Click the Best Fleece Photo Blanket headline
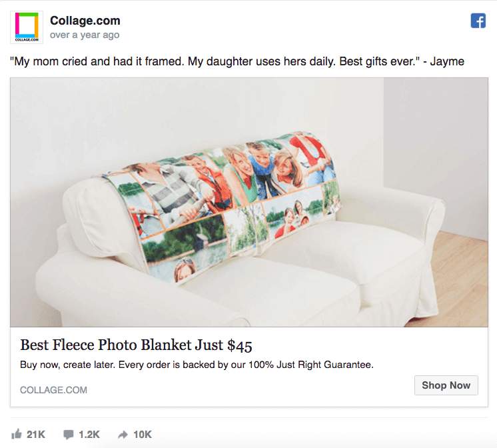 (136, 345)
